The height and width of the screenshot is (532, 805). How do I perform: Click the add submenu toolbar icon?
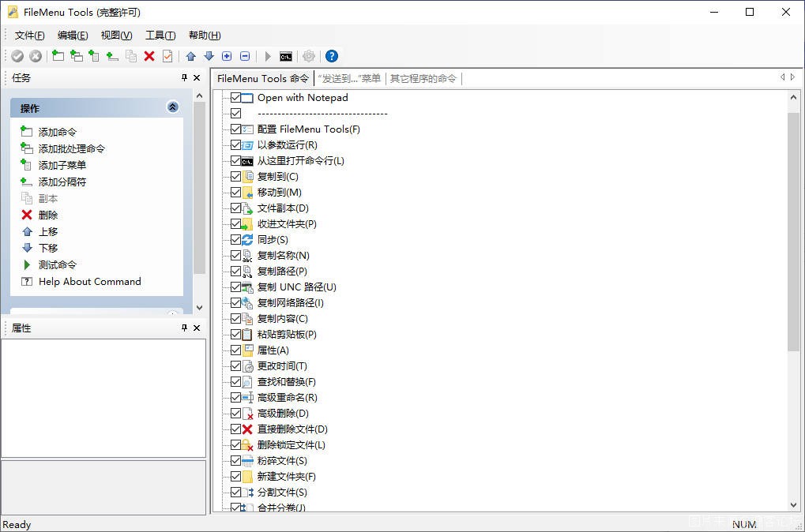[x=94, y=56]
